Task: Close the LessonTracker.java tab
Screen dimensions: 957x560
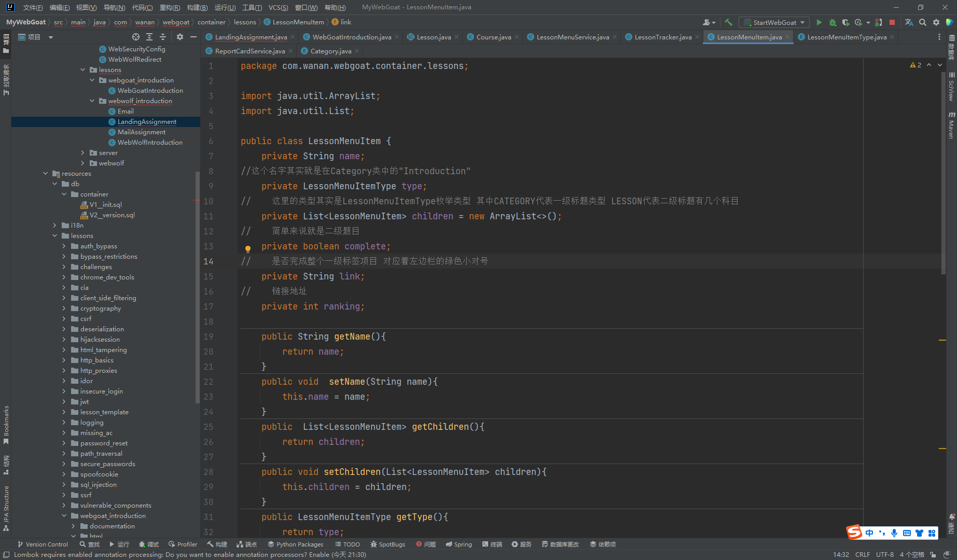Action: [697, 37]
